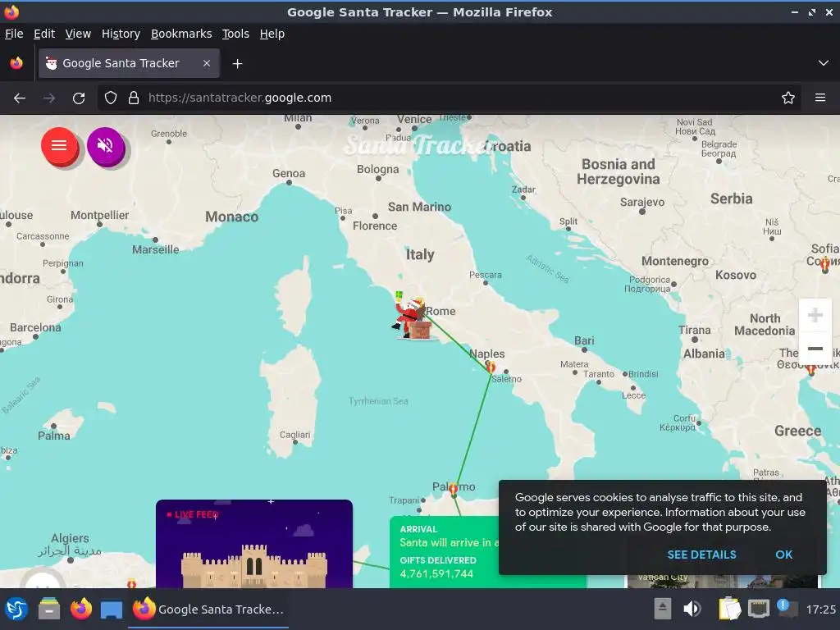This screenshot has width=840, height=630.
Task: Click the Greece country label
Action: (797, 431)
